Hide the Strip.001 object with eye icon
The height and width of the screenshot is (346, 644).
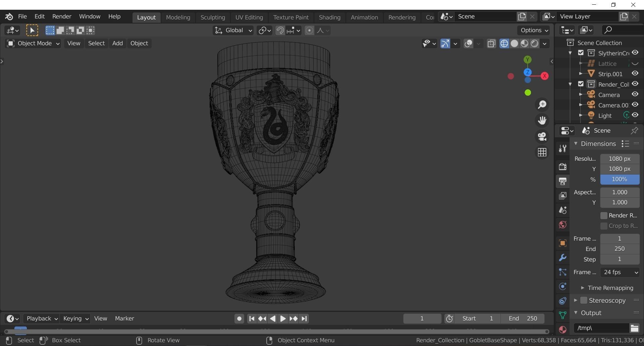(635, 73)
